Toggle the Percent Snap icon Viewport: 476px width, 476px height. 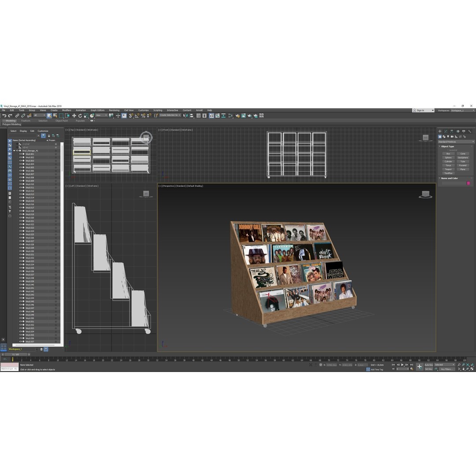pyautogui.click(x=143, y=115)
